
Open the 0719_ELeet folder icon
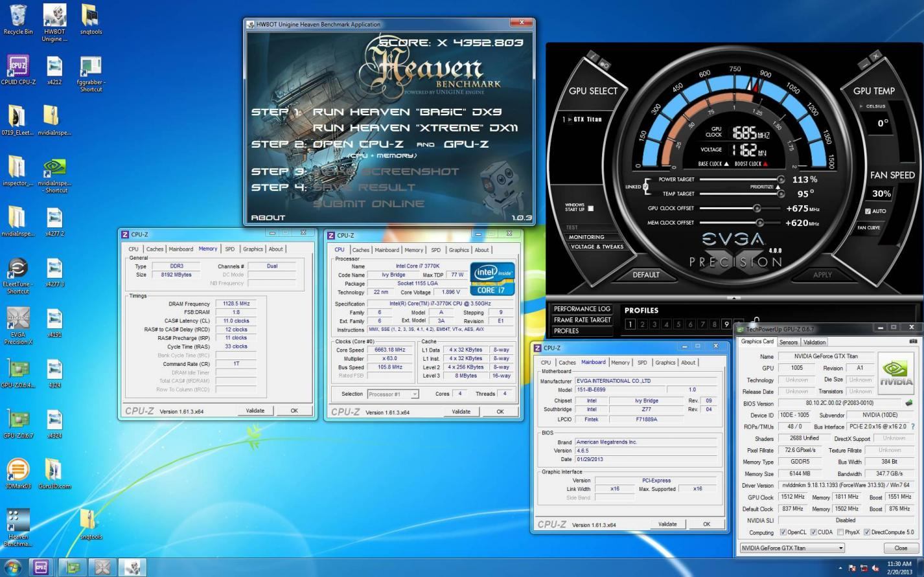point(18,120)
